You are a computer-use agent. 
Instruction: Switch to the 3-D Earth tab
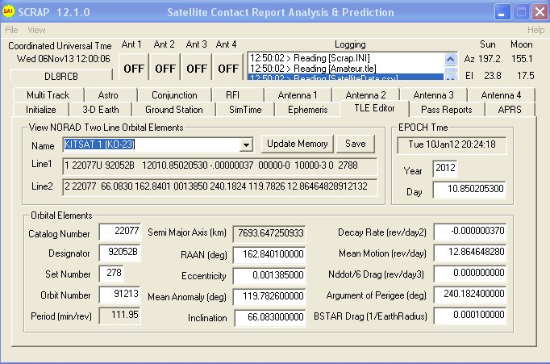[101, 110]
